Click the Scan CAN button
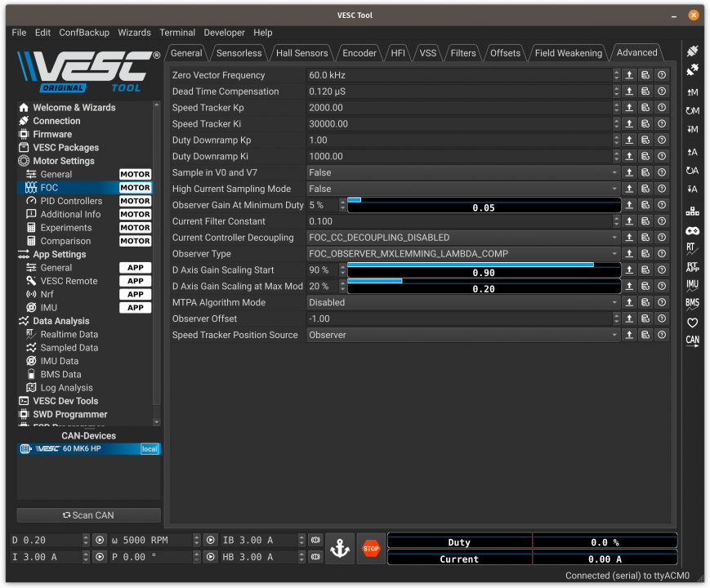Screen dimensions: 710x588 (x=88, y=515)
